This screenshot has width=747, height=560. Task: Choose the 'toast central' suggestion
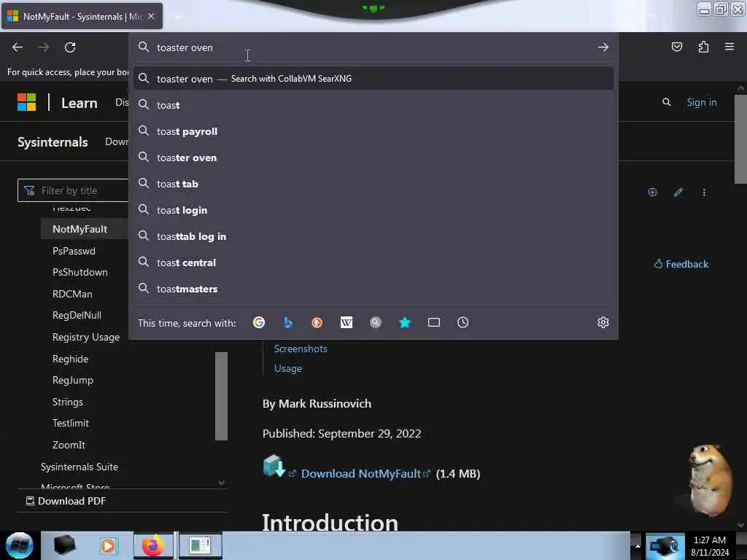[373, 262]
